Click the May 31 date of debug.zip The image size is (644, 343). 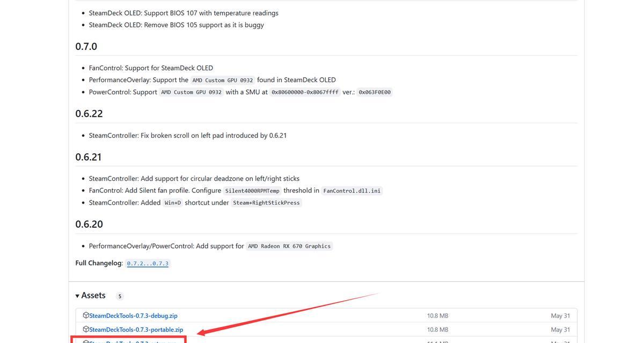point(560,316)
